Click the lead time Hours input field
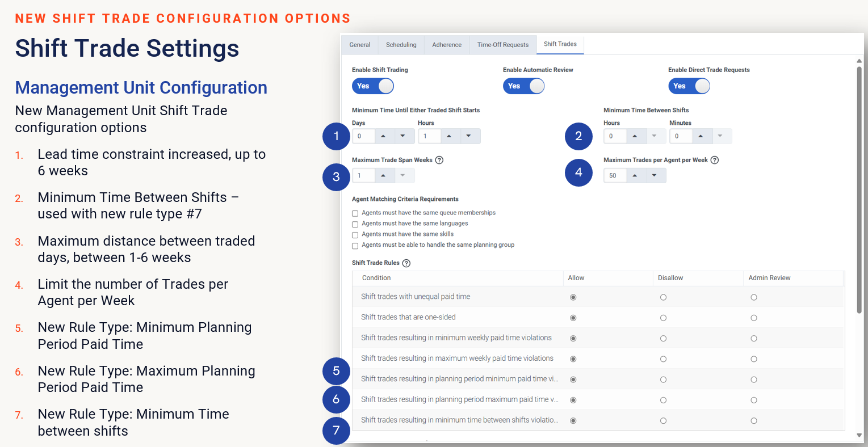This screenshot has height=447, width=868. (x=429, y=136)
